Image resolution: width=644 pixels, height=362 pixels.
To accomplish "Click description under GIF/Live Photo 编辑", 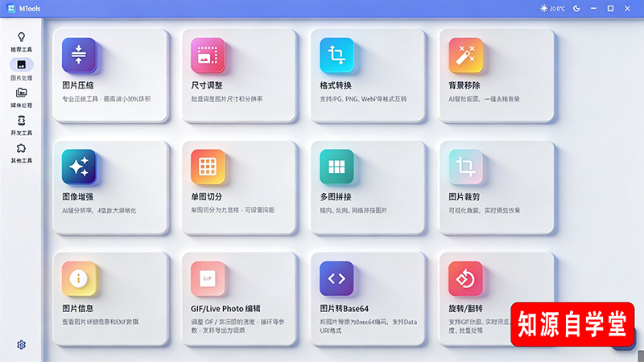I will (237, 327).
